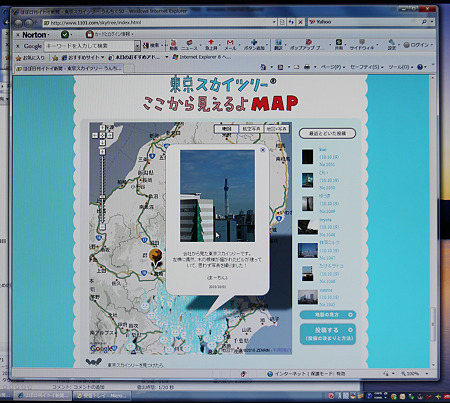Click the Help question mark icon
450x403 pixels.
pos(420,67)
